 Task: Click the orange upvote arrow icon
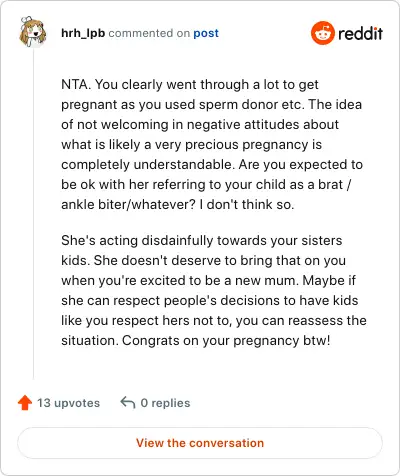click(25, 403)
